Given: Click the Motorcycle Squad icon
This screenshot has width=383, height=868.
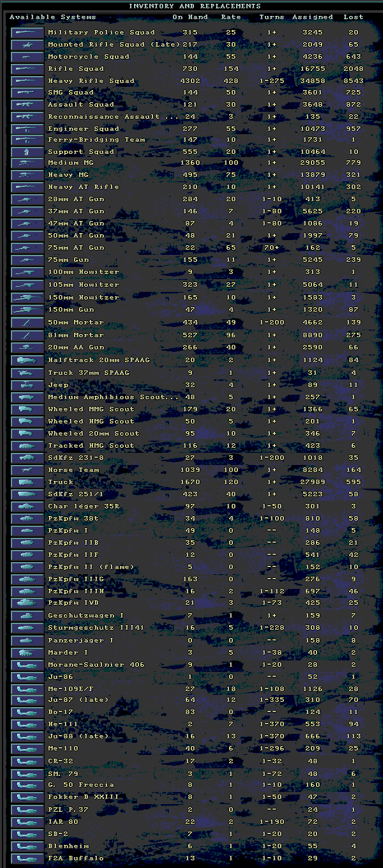Looking at the screenshot, I should point(27,56).
